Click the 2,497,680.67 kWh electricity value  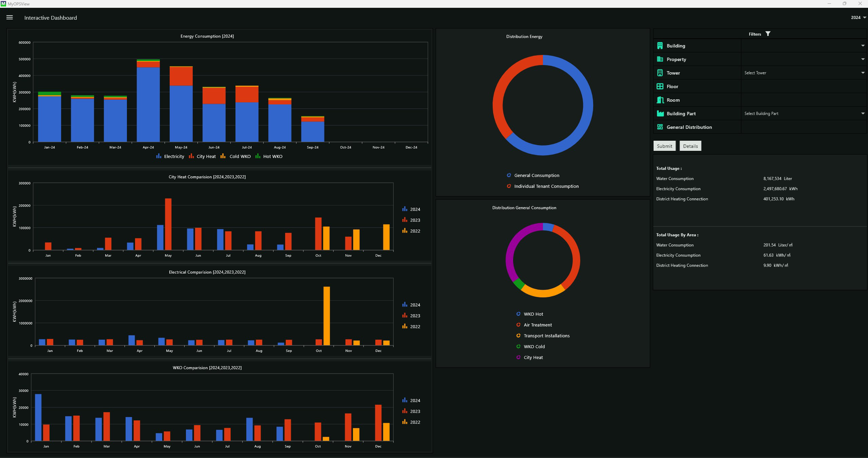780,189
